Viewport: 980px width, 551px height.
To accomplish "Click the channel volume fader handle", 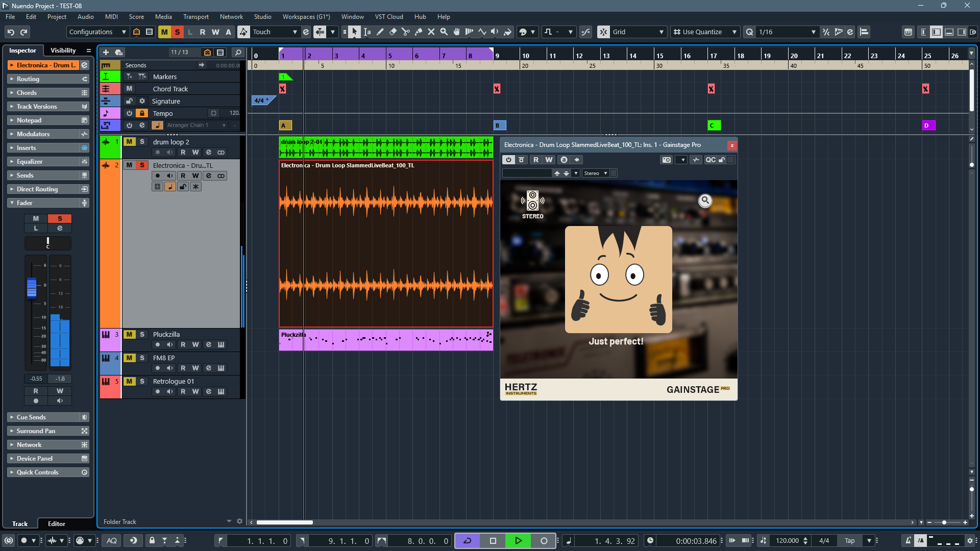I will tap(32, 287).
